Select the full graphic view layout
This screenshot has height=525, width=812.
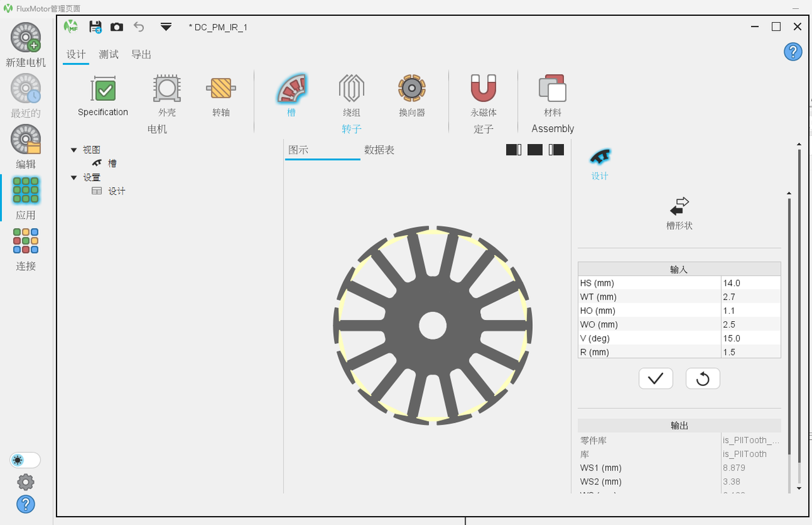coord(535,150)
